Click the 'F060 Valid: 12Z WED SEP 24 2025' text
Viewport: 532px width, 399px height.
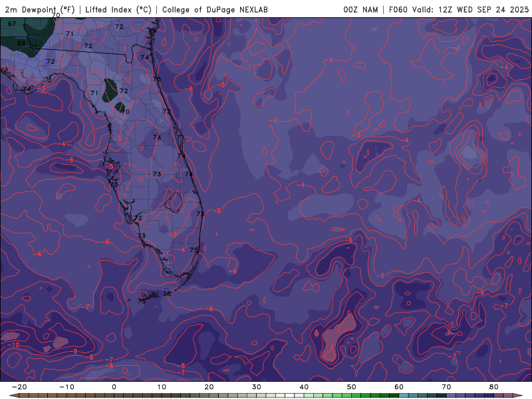pos(459,9)
